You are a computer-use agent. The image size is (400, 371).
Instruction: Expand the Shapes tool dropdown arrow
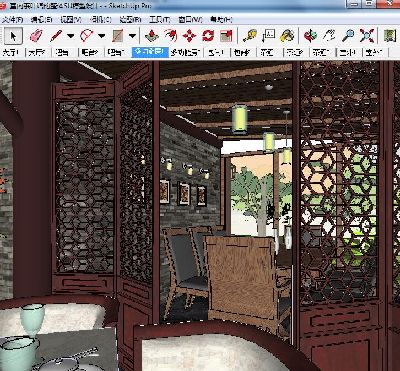pos(133,36)
